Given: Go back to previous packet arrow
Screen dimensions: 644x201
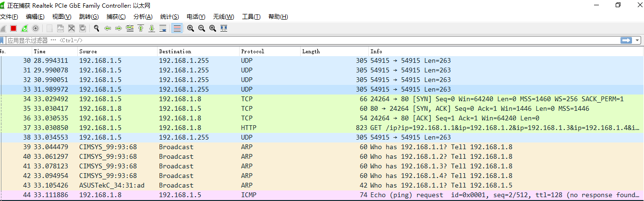Looking at the screenshot, I should click(108, 28).
